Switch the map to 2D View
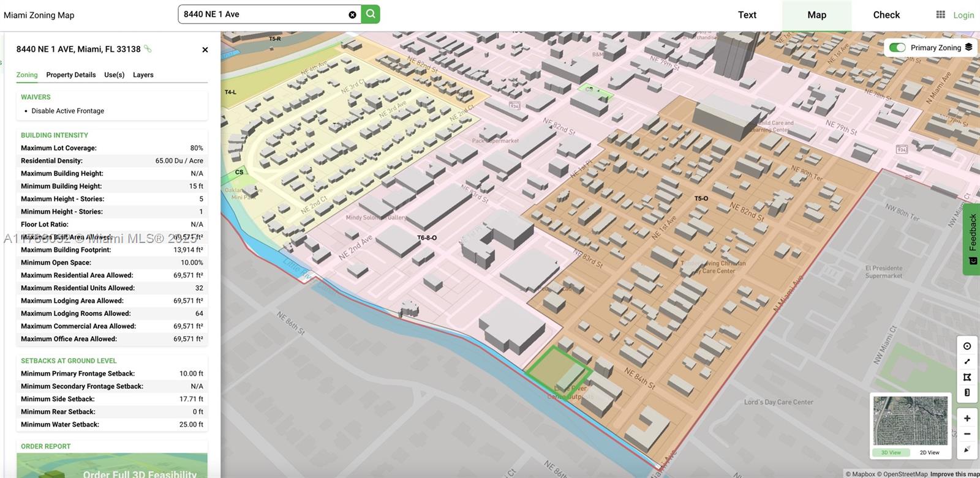 [929, 453]
